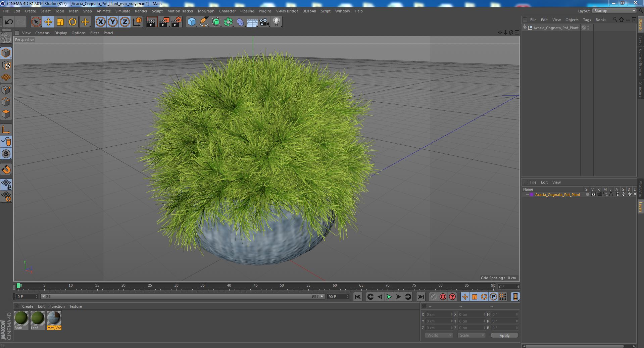Open the Layout Startup dropdown
Screen dimensions: 644x348
614,11
